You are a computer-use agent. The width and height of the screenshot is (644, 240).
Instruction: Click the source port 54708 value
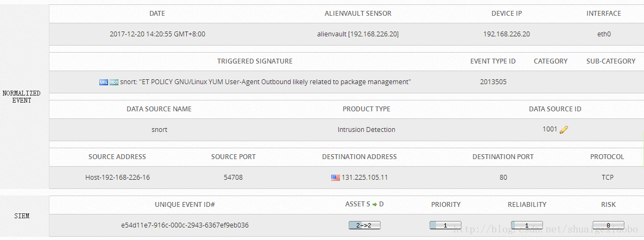233,178
